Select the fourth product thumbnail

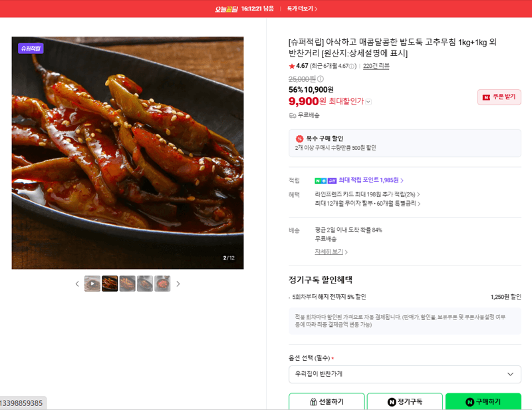pos(145,284)
